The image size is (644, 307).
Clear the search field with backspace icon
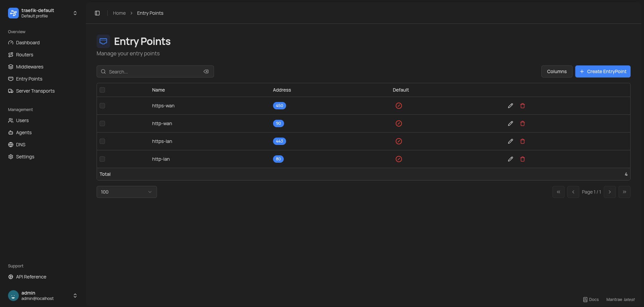[x=206, y=71]
